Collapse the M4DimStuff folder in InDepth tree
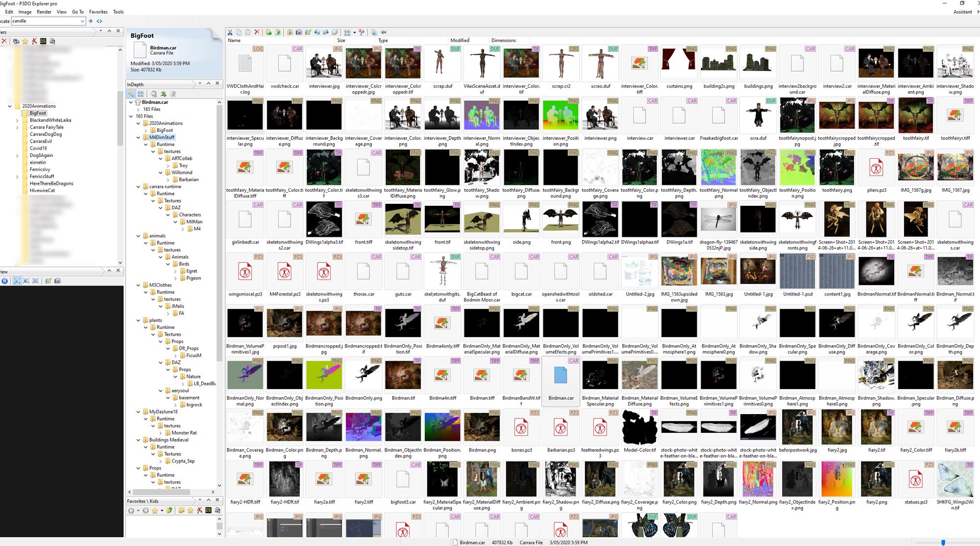The width and height of the screenshot is (980, 546). coord(138,138)
